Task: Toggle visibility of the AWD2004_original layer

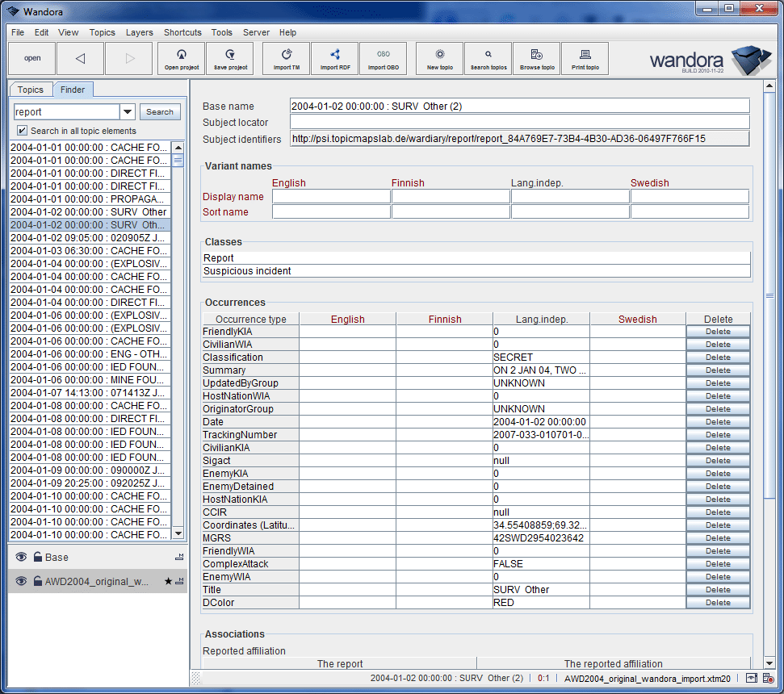Action: pos(21,580)
